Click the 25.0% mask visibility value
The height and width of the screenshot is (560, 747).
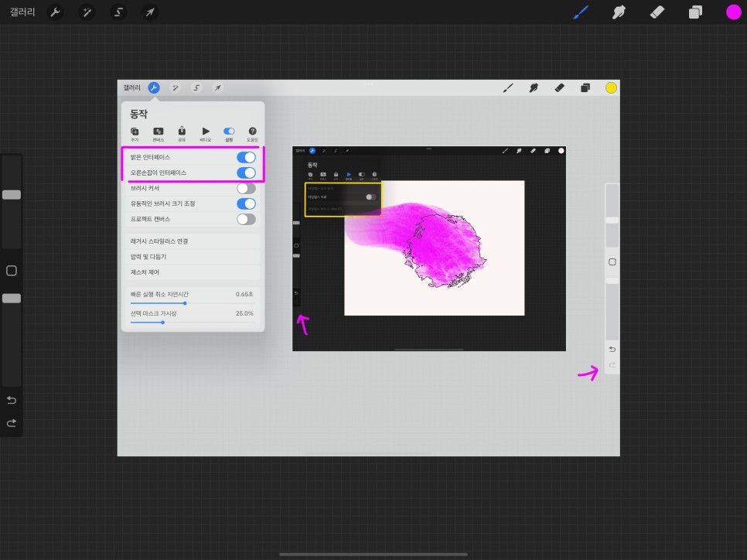tap(244, 313)
